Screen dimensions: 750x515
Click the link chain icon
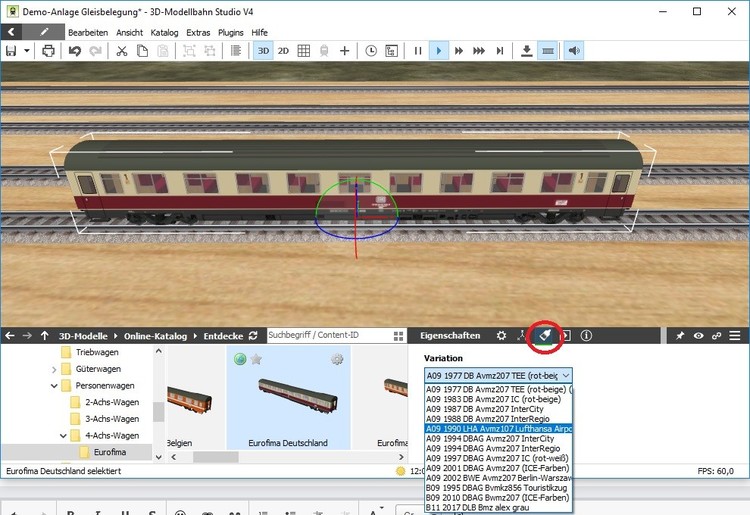click(x=716, y=336)
